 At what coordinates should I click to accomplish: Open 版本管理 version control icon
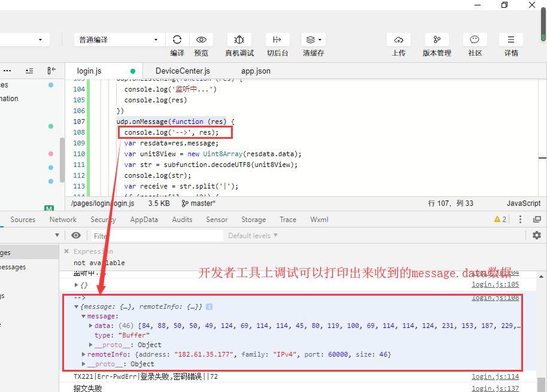[437, 39]
